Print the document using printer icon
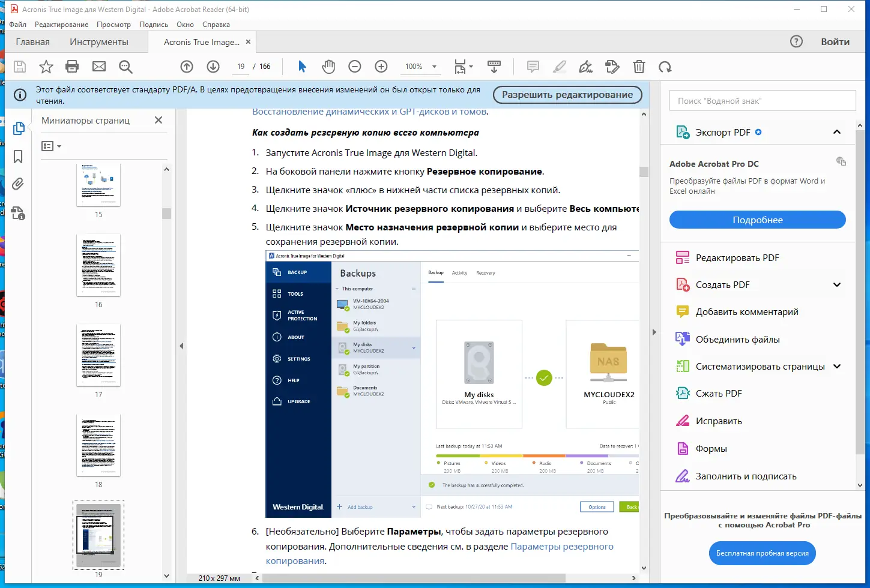870x588 pixels. click(72, 67)
